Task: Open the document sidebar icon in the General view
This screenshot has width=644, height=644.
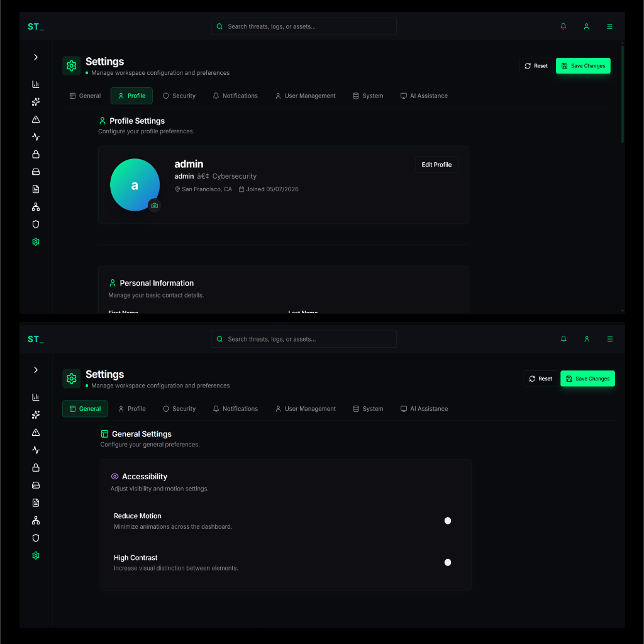Action: point(36,502)
